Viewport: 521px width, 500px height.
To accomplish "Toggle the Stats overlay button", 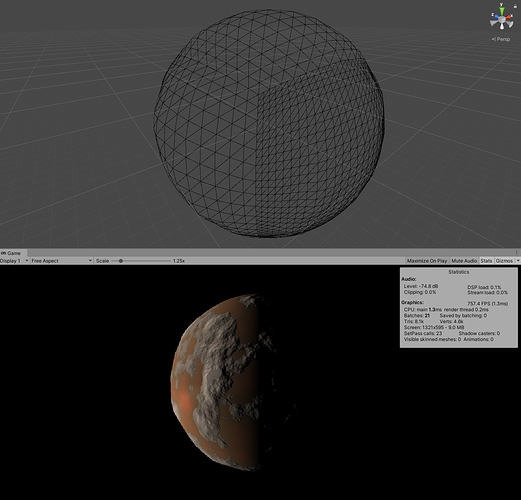I will click(x=486, y=261).
